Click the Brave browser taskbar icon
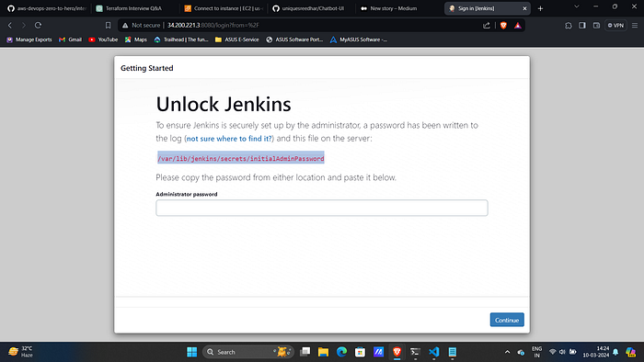Viewport: 644px width, 362px height. 397,352
